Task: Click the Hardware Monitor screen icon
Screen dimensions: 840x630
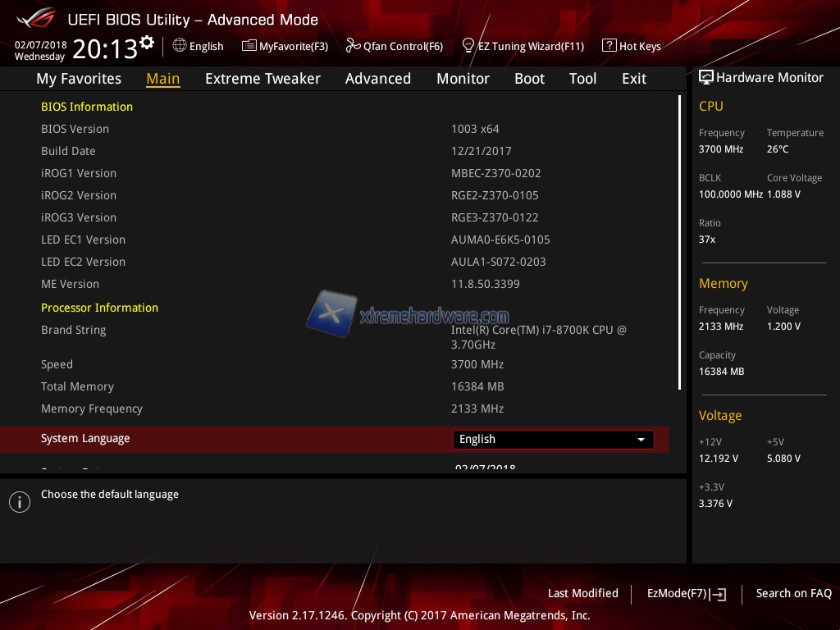Action: tap(705, 78)
